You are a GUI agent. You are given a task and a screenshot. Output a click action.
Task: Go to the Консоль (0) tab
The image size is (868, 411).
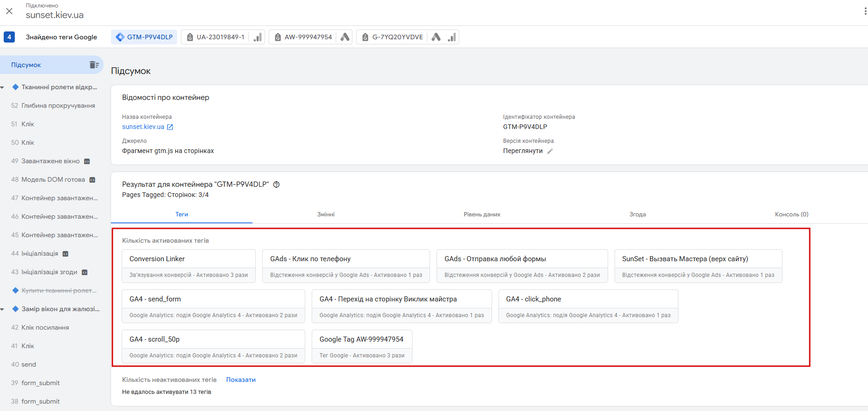pyautogui.click(x=791, y=215)
